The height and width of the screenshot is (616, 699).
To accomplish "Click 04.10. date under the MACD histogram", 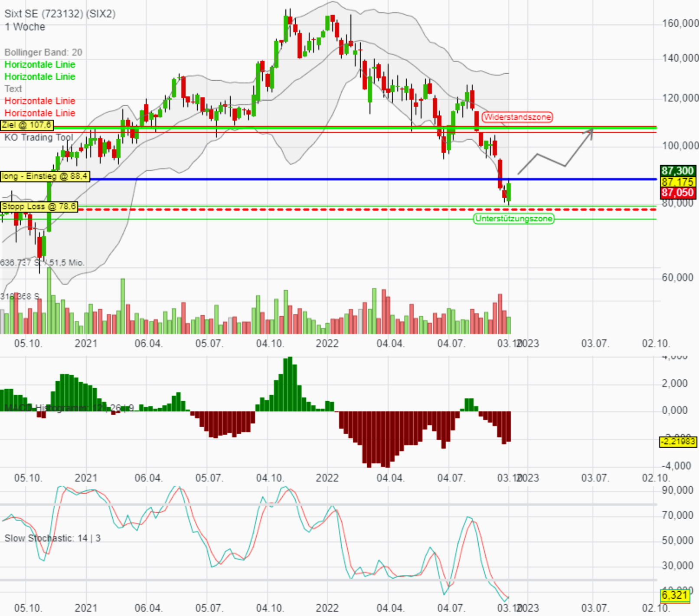I will pos(270,478).
